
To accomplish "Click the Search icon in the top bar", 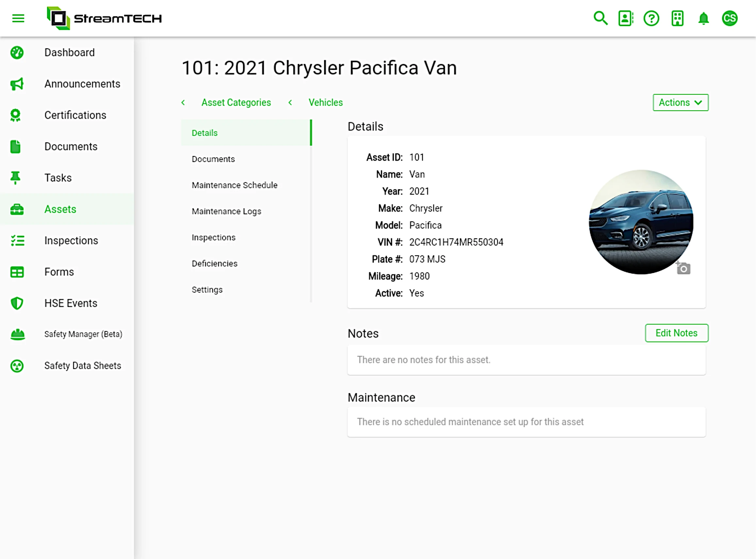I will point(601,18).
